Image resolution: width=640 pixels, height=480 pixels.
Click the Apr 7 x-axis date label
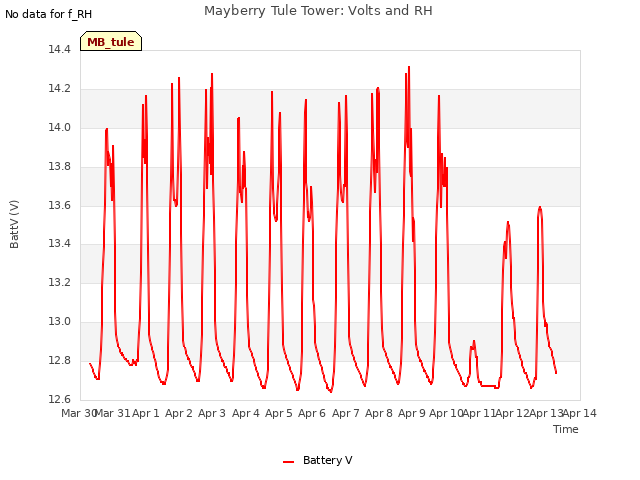(346, 413)
